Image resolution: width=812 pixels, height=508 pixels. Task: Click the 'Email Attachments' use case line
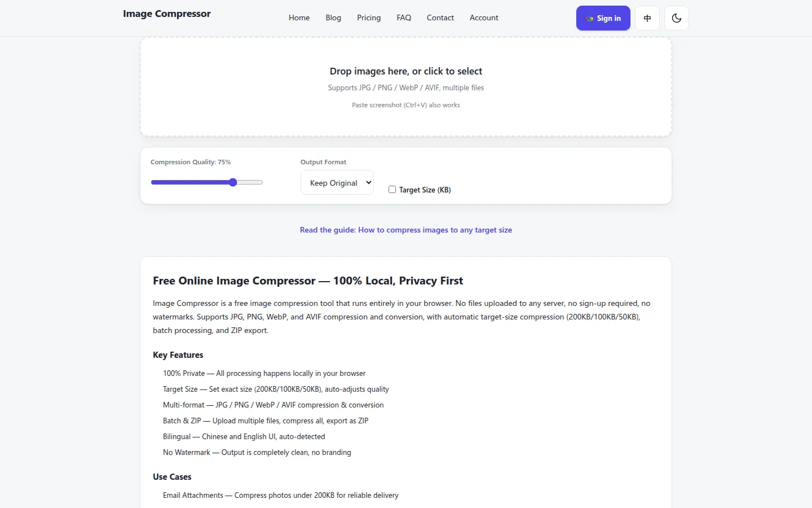pyautogui.click(x=281, y=495)
